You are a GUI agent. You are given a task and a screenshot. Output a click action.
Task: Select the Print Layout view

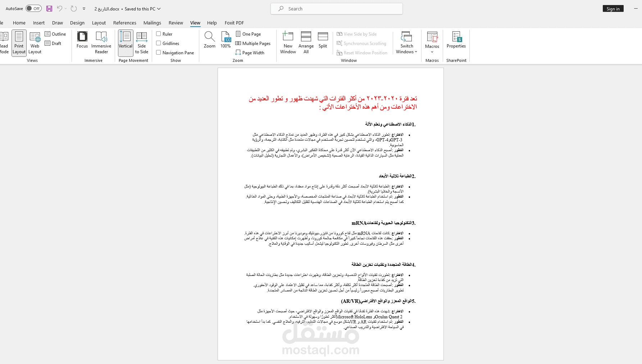click(19, 43)
